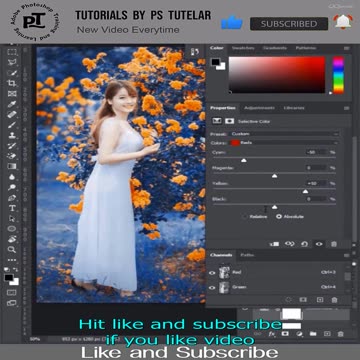Click the Quick Mask mode icon
This screenshot has height=360, width=360.
pyautogui.click(x=12, y=292)
